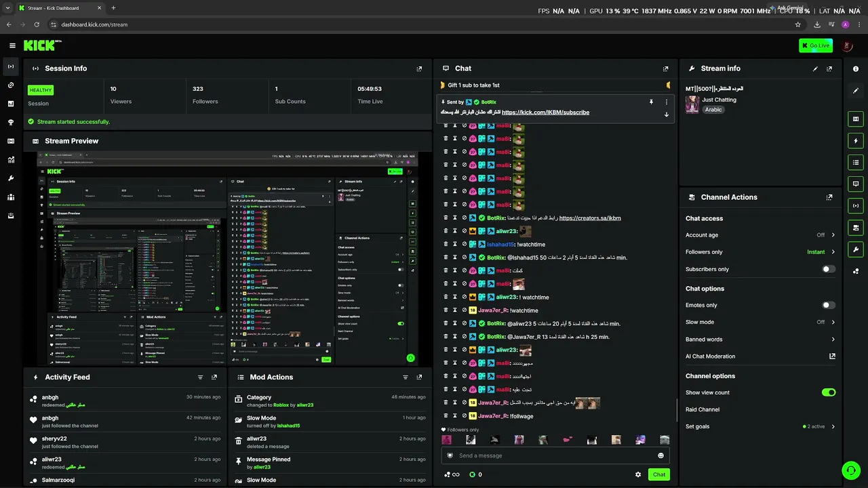Toggle the list Mod Actions widget in right sidebar

(856, 163)
